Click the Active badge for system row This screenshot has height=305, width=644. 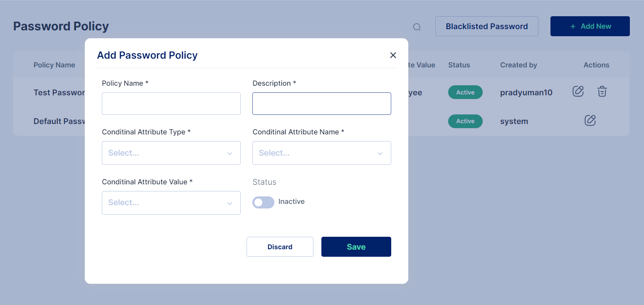(465, 121)
